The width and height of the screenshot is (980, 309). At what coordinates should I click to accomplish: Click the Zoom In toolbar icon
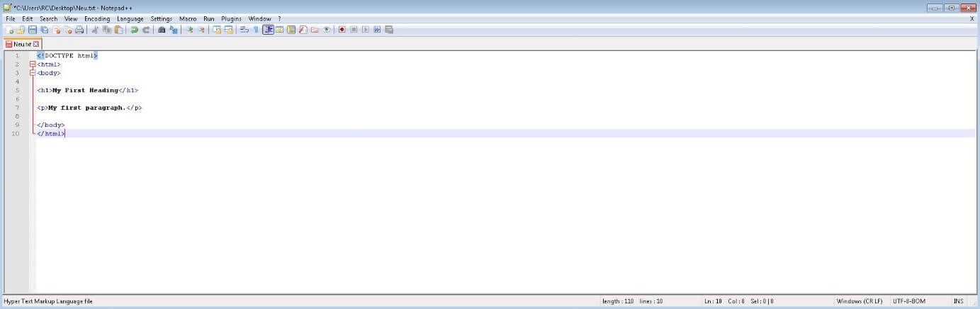coord(189,30)
